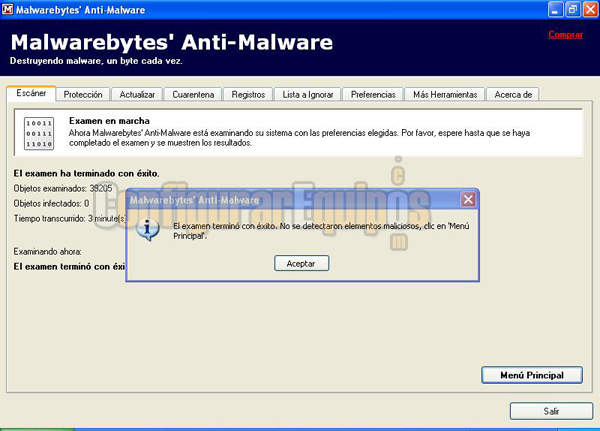The image size is (600, 431).
Task: Switch to the Lista a Ignorar tab
Action: click(x=308, y=95)
